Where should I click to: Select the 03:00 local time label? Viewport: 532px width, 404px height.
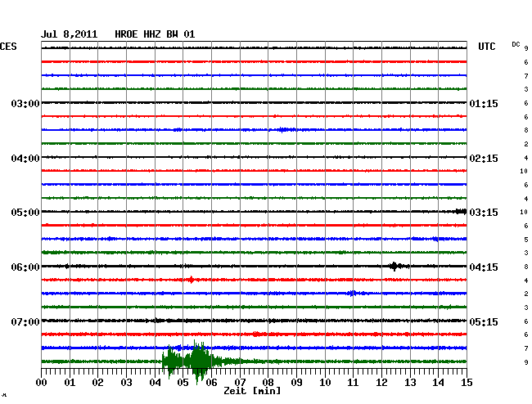point(25,103)
